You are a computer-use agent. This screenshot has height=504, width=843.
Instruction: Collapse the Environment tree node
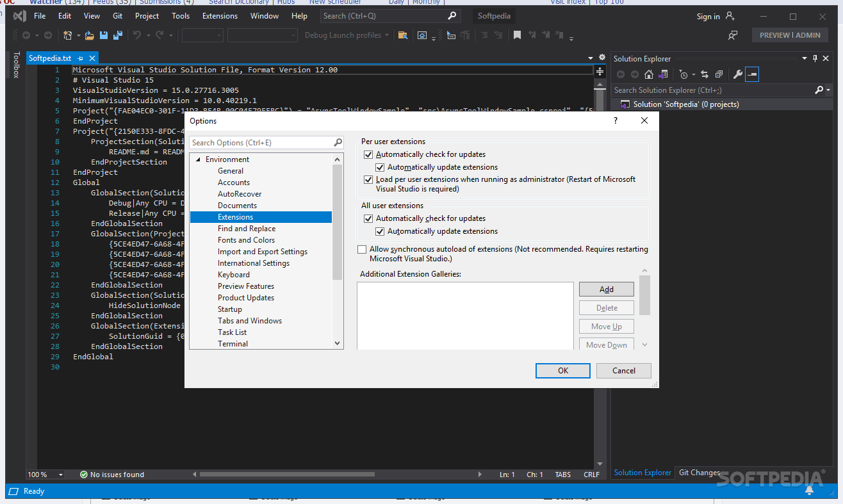[198, 159]
